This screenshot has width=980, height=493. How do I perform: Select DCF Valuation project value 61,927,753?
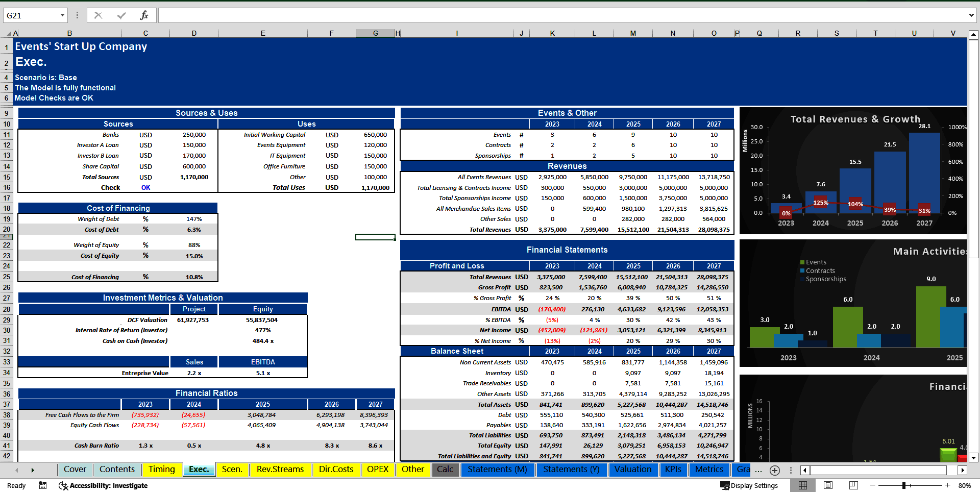pos(193,320)
